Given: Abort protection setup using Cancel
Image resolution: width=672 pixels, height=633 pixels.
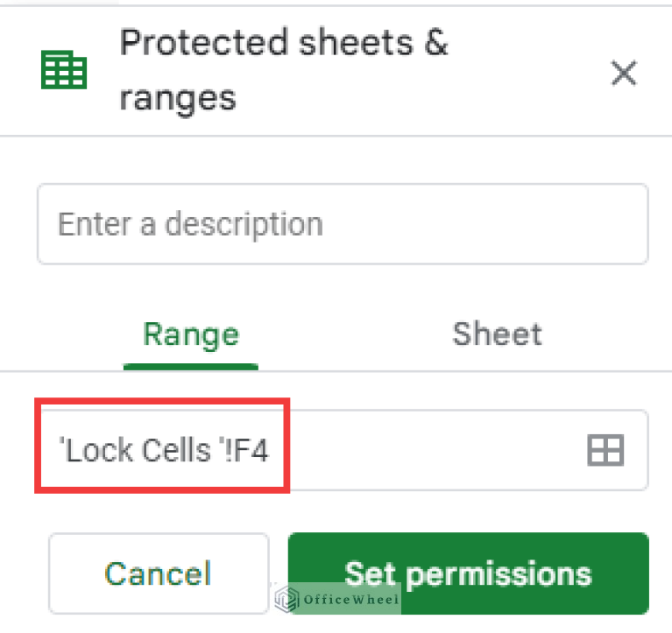Looking at the screenshot, I should coord(158,573).
